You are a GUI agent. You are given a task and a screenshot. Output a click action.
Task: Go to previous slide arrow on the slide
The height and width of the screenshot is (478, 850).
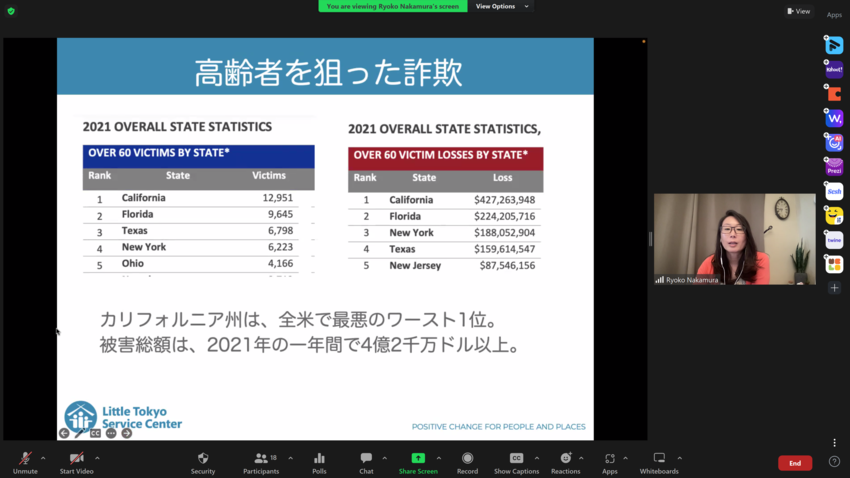[64, 433]
